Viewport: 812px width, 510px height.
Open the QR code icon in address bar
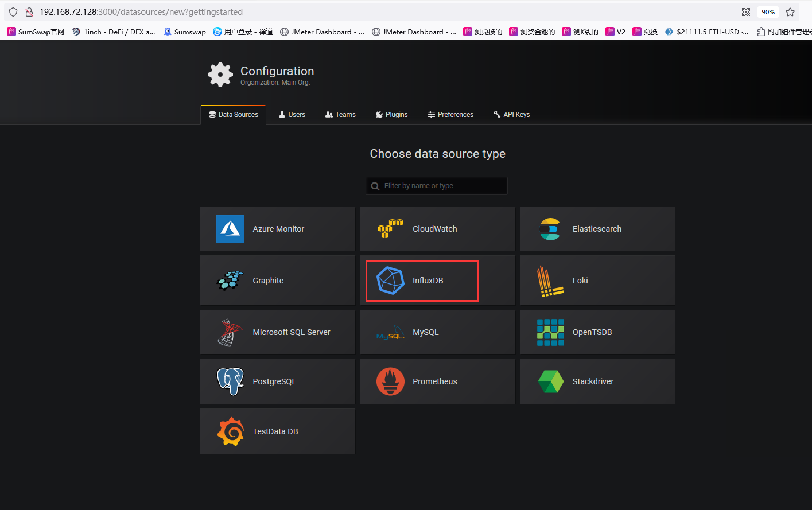click(746, 12)
